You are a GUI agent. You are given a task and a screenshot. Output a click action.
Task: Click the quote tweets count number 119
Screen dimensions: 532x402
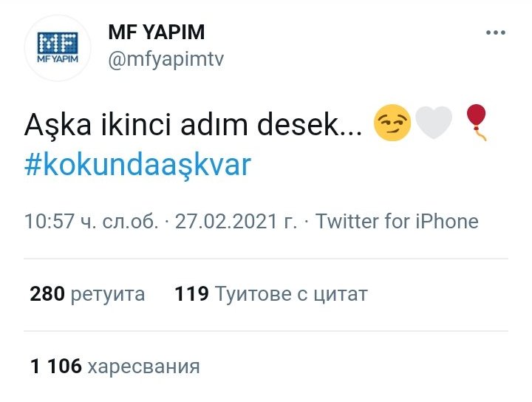point(191,295)
